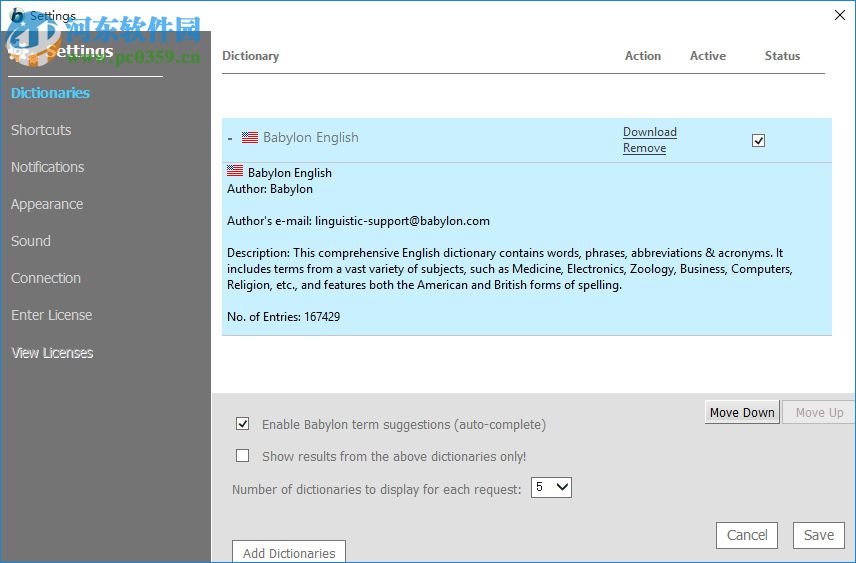Click the US flag beside description title
856x563 pixels.
[x=235, y=170]
